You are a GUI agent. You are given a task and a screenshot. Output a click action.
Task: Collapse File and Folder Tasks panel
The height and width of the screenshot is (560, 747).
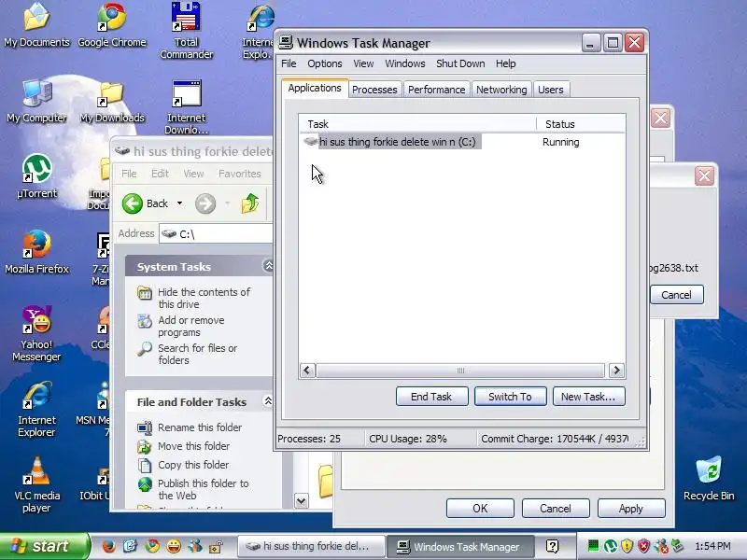point(268,401)
